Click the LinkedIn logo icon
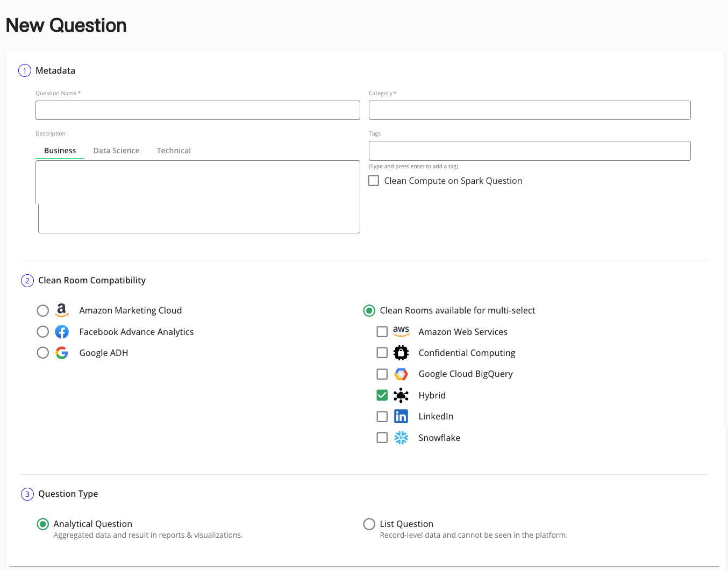The height and width of the screenshot is (570, 728). click(x=401, y=416)
